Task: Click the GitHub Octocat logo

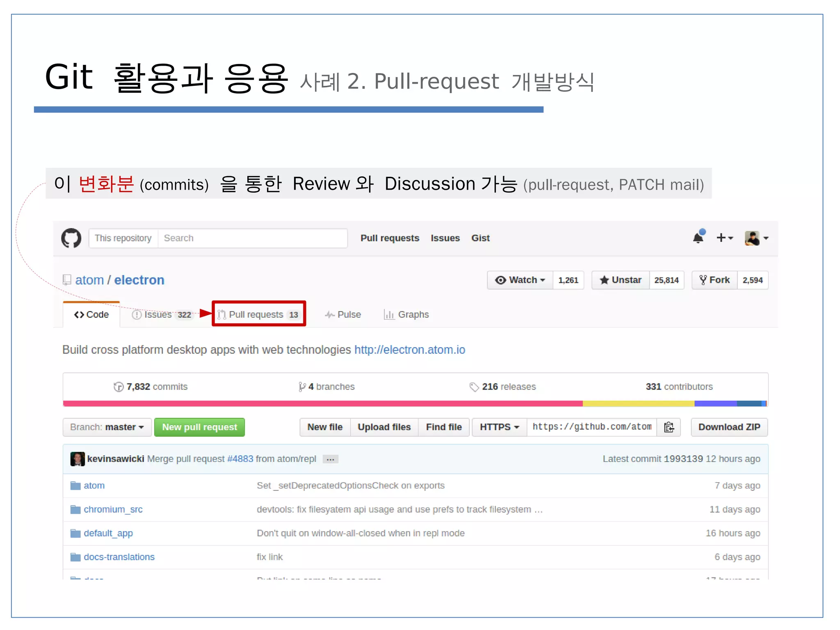Action: click(x=71, y=238)
